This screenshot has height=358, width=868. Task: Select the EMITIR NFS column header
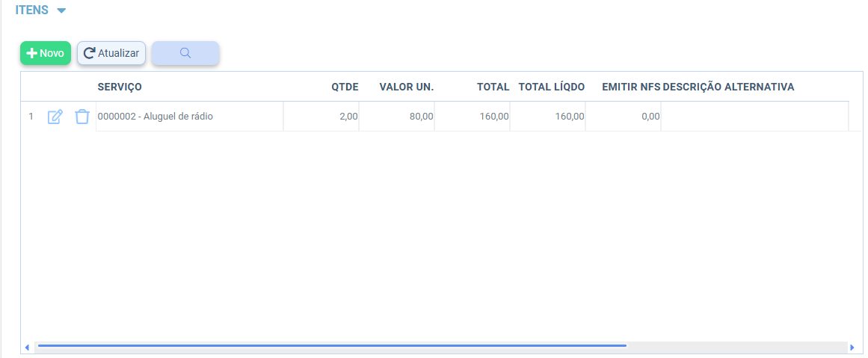coord(630,87)
